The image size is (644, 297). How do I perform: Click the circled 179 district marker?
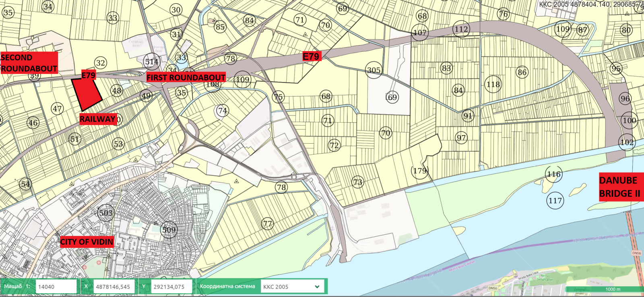(420, 171)
